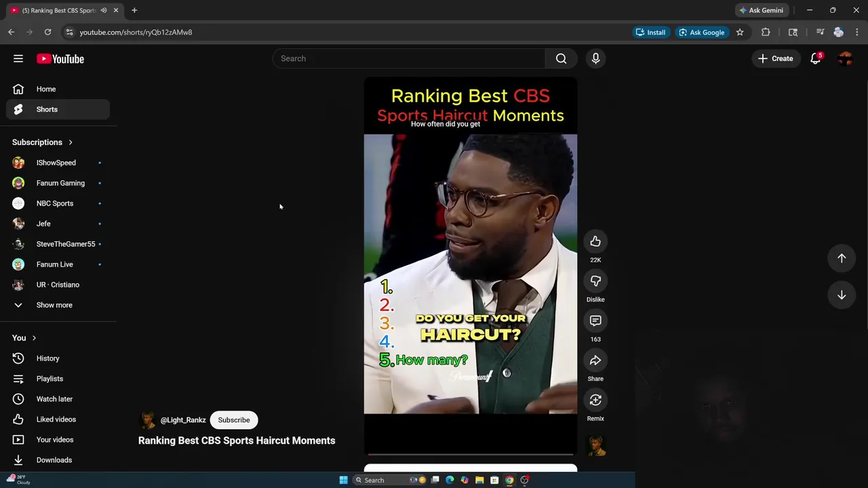Go to the next Short with down arrow

[x=842, y=295]
